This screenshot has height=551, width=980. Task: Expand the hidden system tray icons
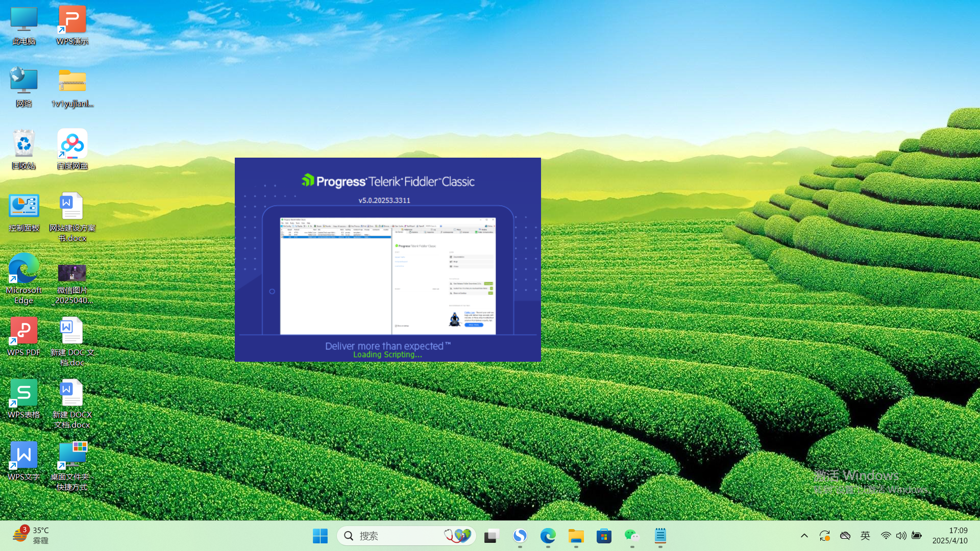coord(804,536)
